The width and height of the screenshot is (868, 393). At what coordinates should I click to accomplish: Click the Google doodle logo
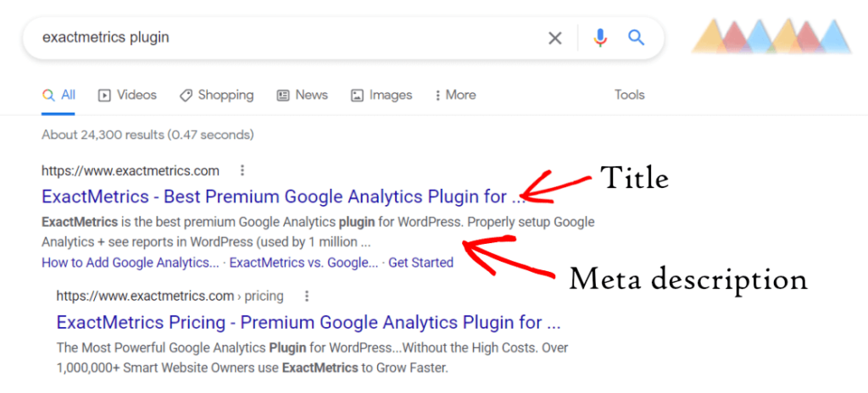coord(771,36)
